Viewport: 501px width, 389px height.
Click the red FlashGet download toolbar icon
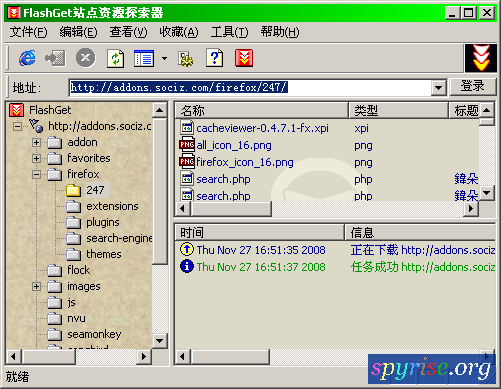pyautogui.click(x=244, y=58)
